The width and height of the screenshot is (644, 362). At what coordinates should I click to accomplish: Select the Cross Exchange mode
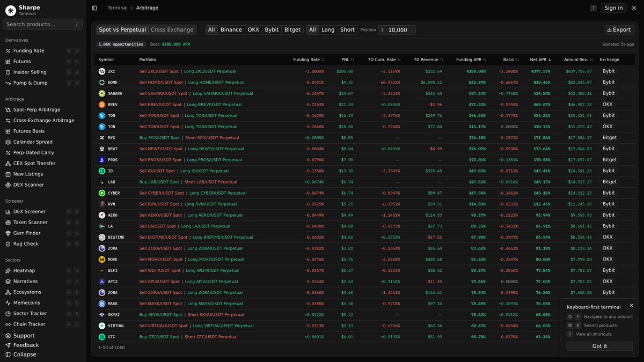pyautogui.click(x=172, y=30)
